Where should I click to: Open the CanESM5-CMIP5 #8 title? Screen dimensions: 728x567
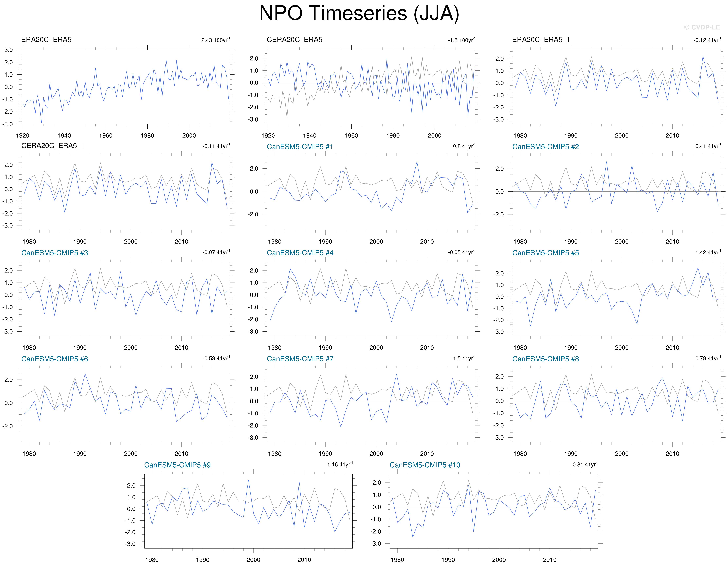(545, 359)
